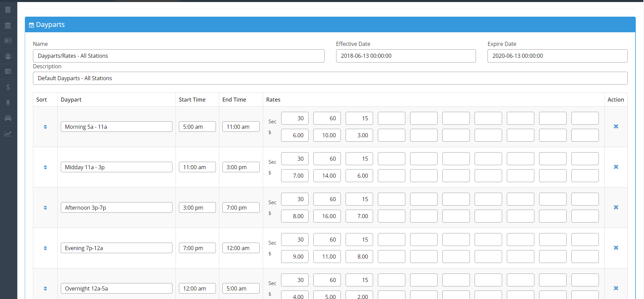644x299 pixels.
Task: Edit the Midday 11a - 3p daypart name
Action: point(116,167)
